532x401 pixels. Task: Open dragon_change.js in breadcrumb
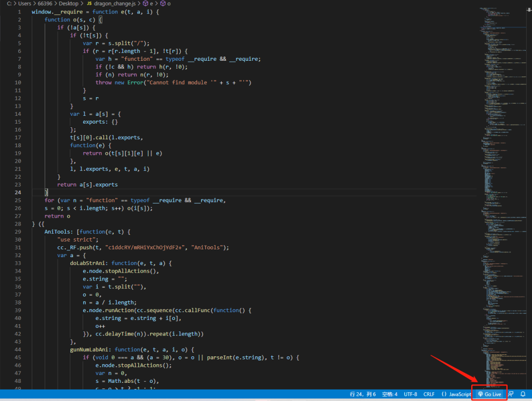click(x=111, y=4)
